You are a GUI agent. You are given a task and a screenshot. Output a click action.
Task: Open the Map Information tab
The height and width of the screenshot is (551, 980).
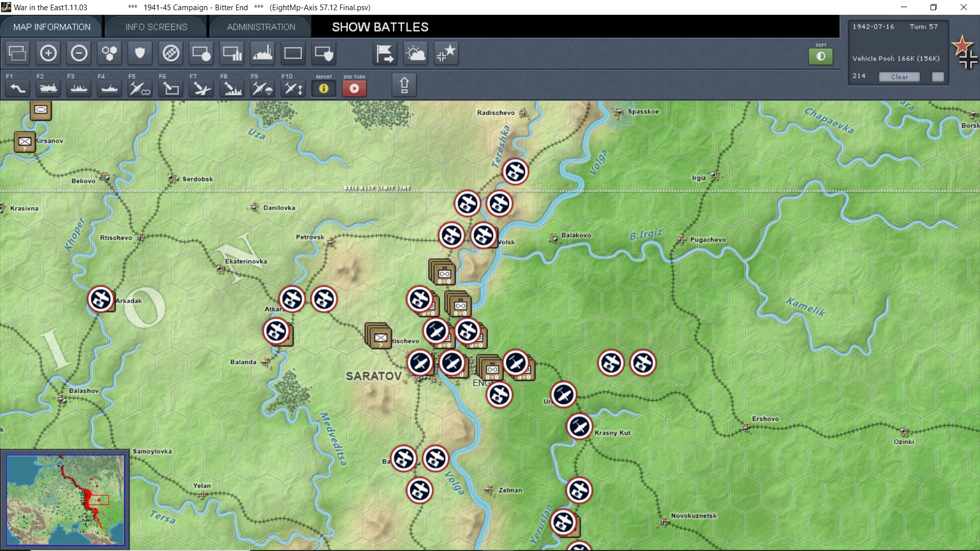pyautogui.click(x=52, y=27)
